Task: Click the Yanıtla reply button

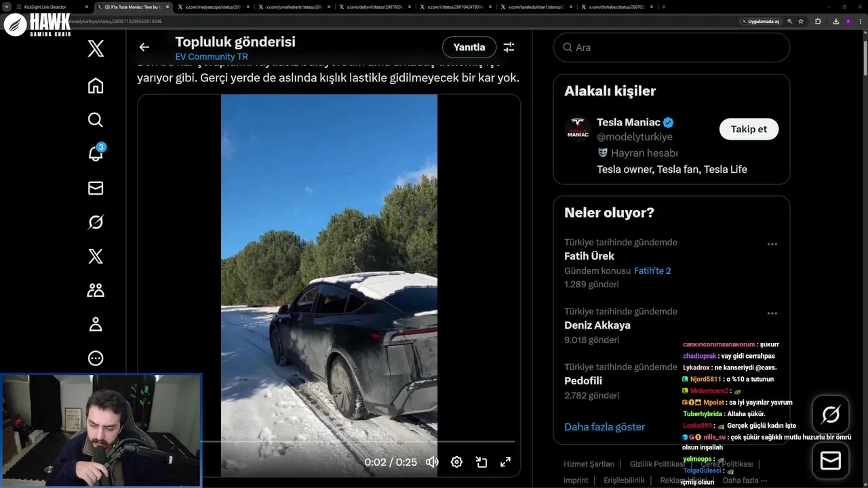Action: coord(469,47)
